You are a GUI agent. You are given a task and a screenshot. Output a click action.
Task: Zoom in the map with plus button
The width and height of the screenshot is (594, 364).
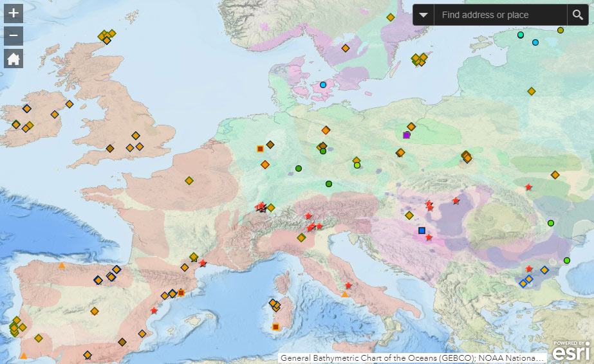point(14,14)
